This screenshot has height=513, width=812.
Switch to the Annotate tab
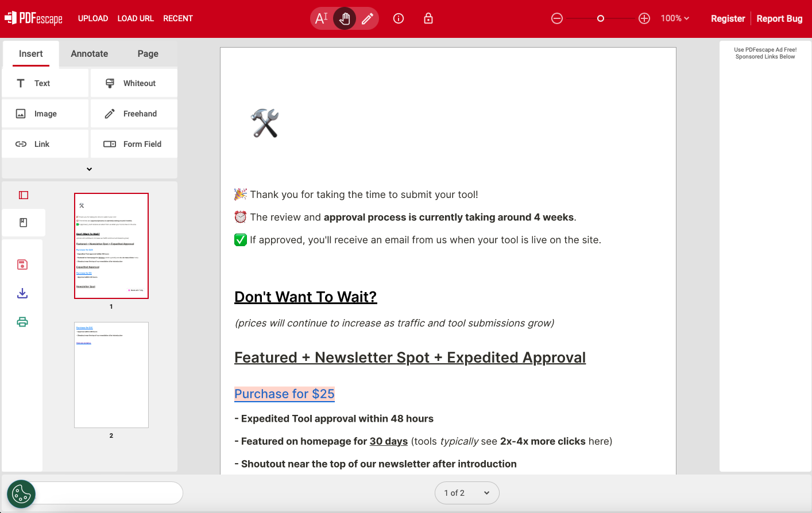90,54
